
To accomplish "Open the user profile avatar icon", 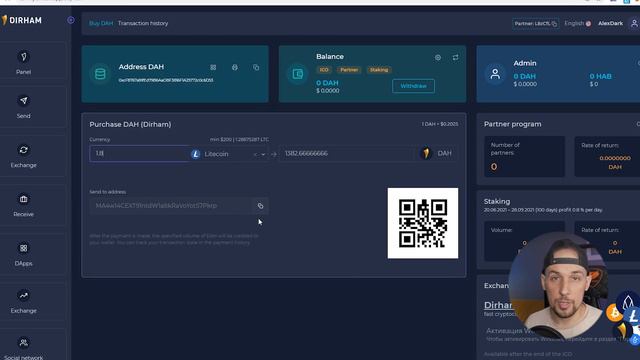I will tap(634, 23).
